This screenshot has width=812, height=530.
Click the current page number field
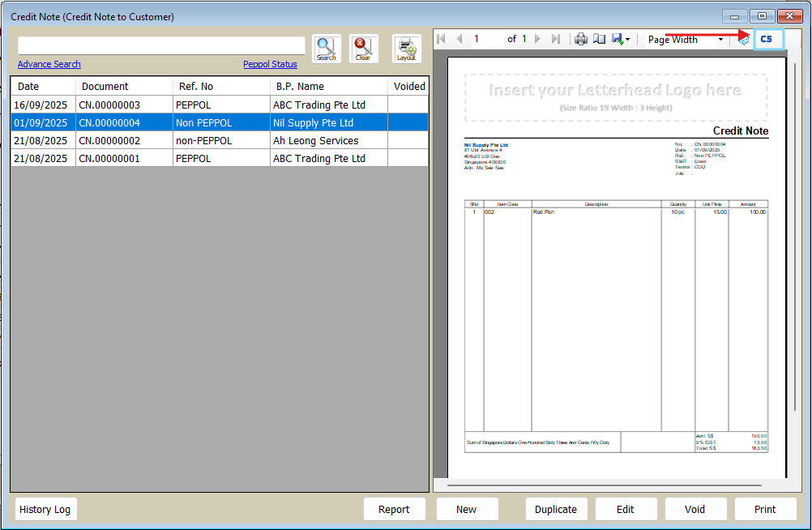(x=486, y=39)
